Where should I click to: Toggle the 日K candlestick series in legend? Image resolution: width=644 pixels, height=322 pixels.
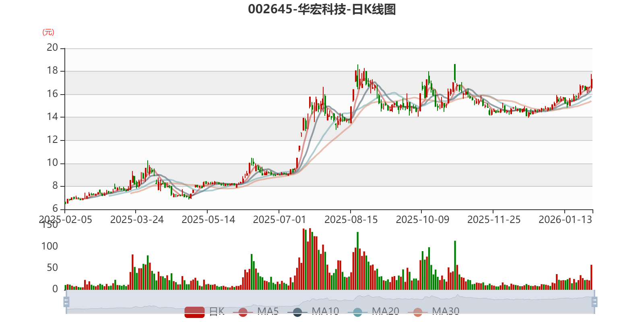204,312
